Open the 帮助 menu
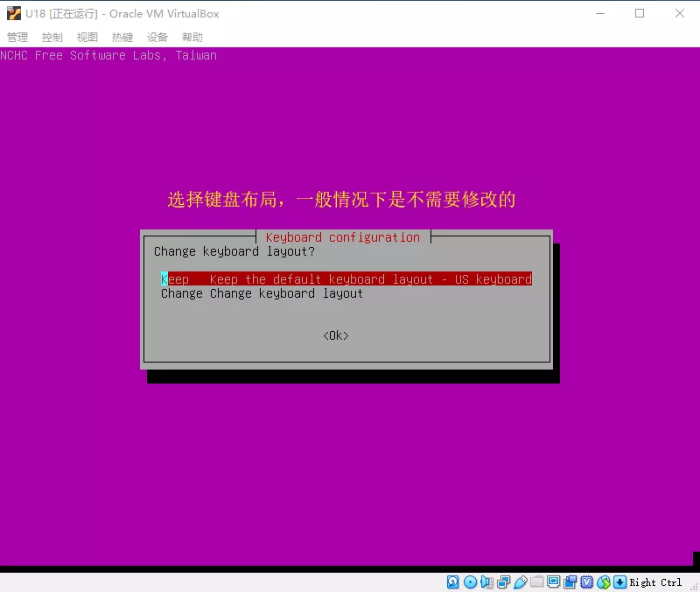700x592 pixels. [x=192, y=37]
